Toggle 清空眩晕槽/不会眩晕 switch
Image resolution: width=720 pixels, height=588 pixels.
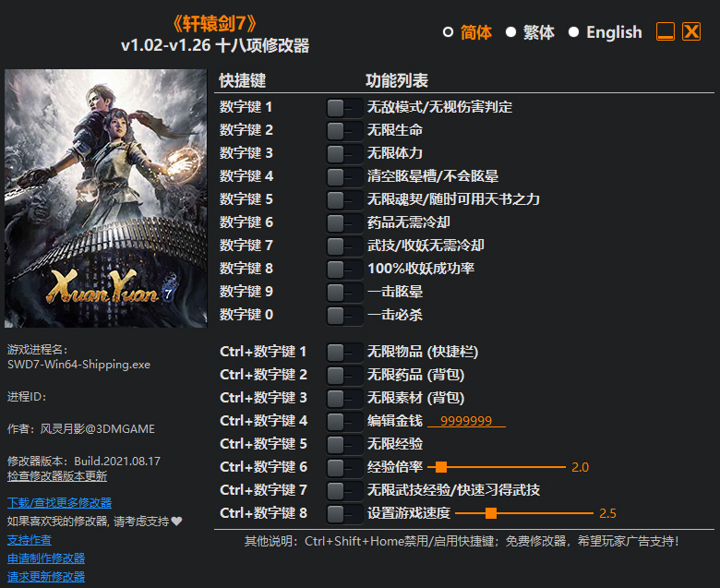344,177
